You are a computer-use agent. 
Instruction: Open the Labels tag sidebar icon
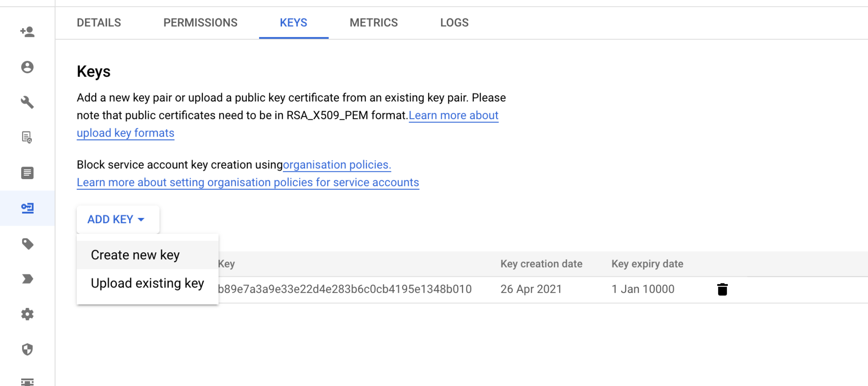[27, 244]
